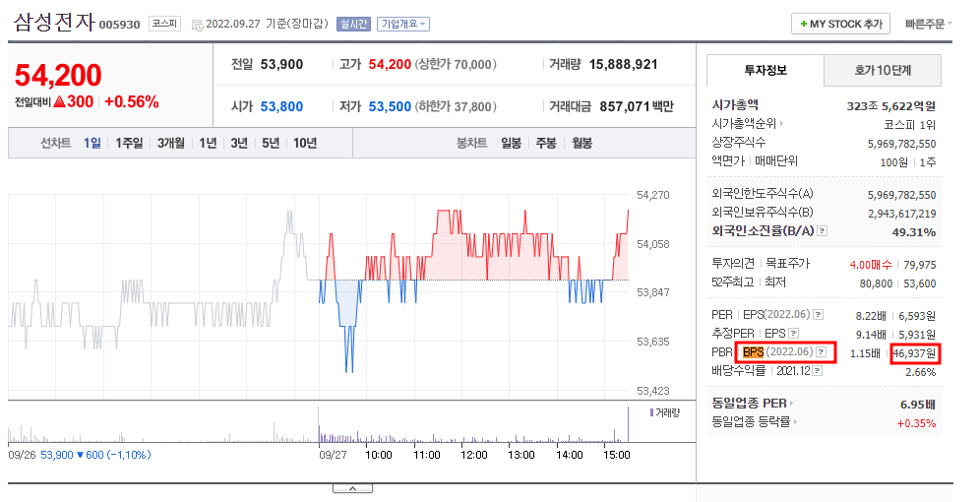Click the 동일업종 PER value 6.95배
The height and width of the screenshot is (502, 980).
tap(918, 405)
